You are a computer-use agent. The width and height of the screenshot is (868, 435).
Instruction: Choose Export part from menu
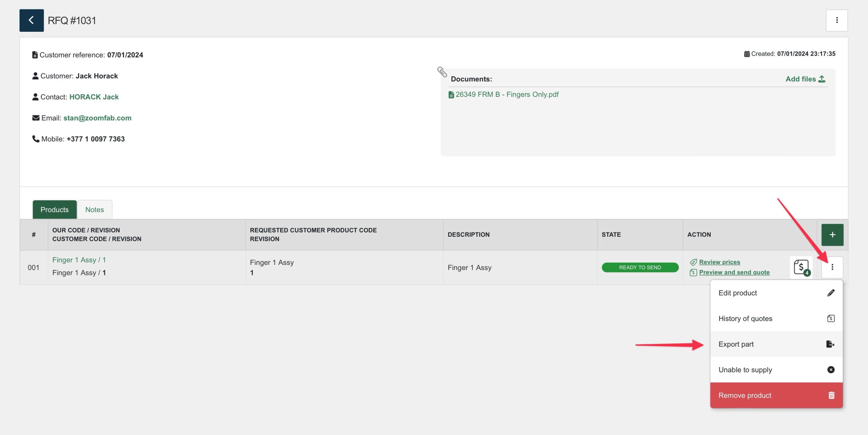point(776,344)
